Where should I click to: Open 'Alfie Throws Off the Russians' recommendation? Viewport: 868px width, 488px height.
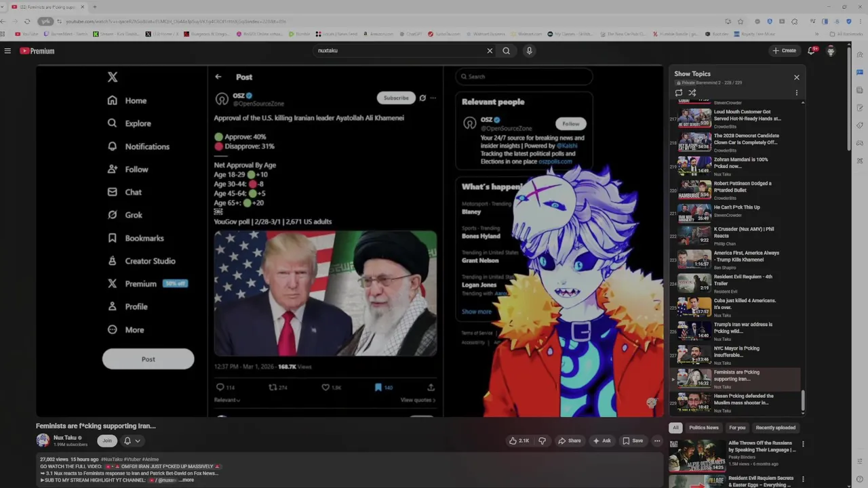click(x=732, y=455)
